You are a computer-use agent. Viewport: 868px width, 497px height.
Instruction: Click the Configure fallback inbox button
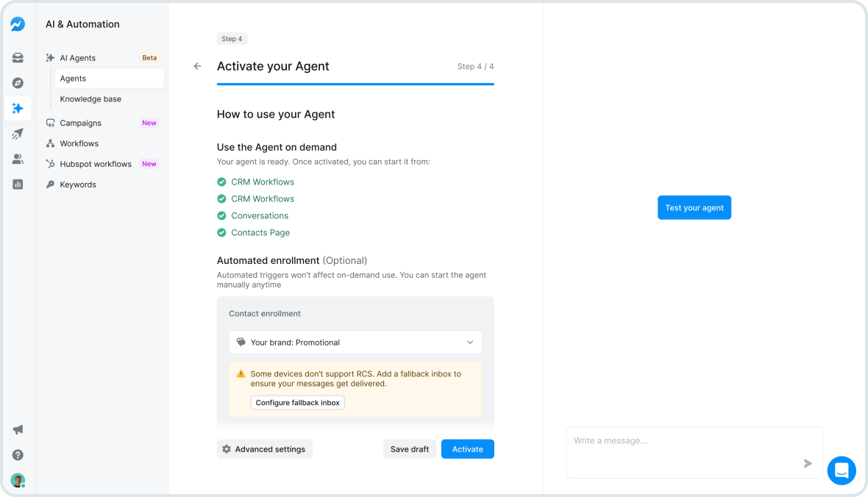(297, 402)
